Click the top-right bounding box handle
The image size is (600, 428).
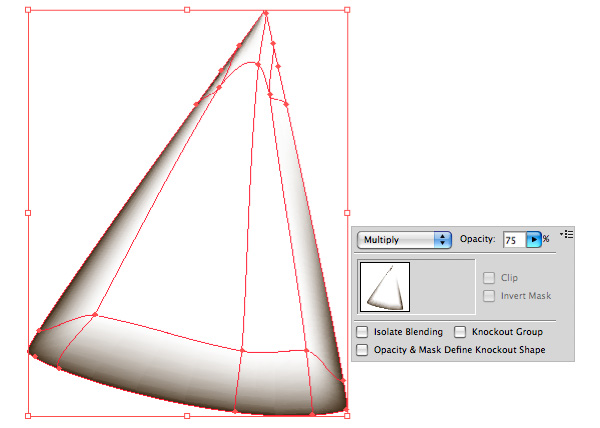pos(347,10)
